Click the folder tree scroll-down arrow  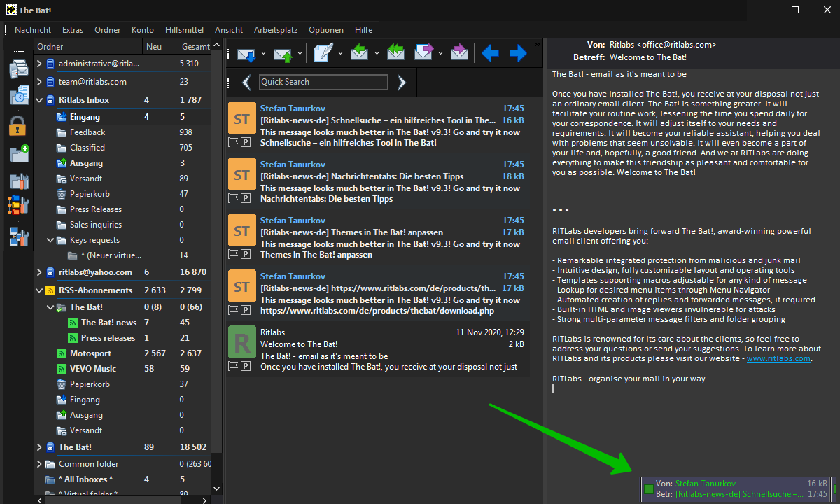point(216,489)
